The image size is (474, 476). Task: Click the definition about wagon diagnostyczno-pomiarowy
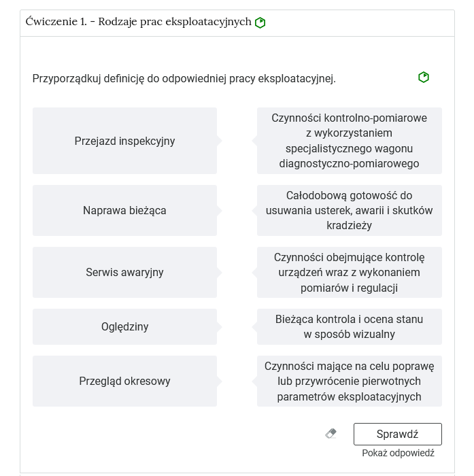350,141
